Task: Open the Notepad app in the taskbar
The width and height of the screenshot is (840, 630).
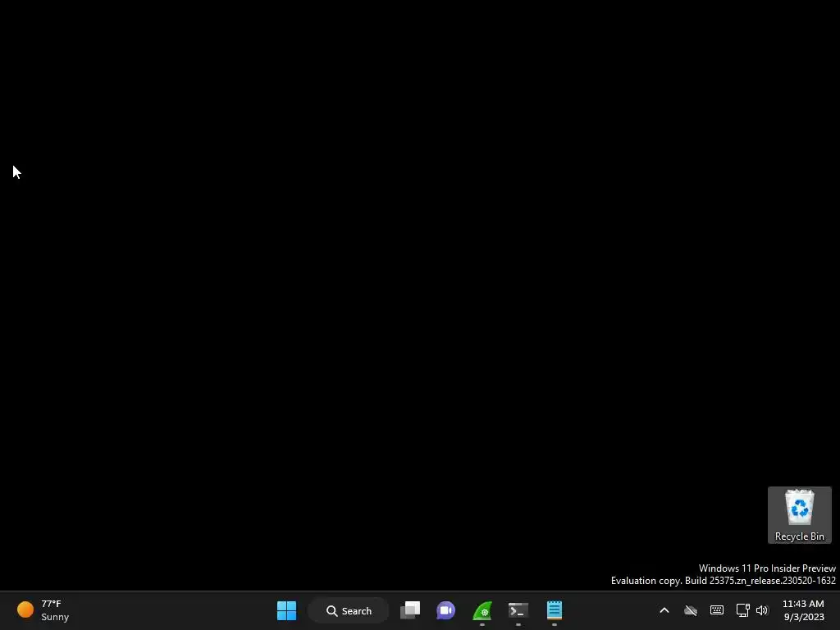Action: (x=555, y=610)
